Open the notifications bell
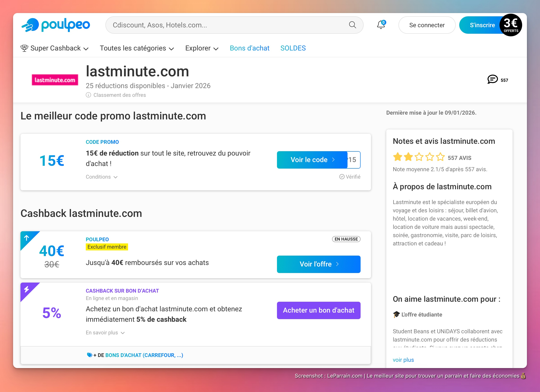The width and height of the screenshot is (540, 392). pos(381,25)
